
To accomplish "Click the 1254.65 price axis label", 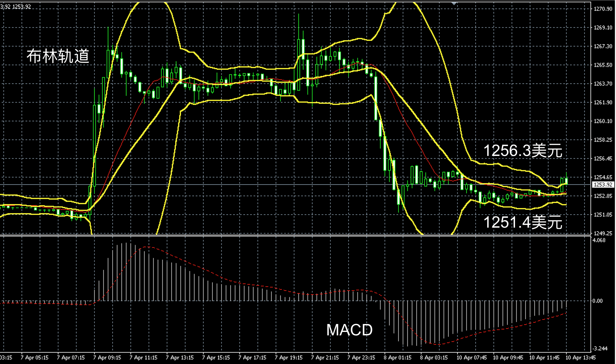I will point(603,177).
